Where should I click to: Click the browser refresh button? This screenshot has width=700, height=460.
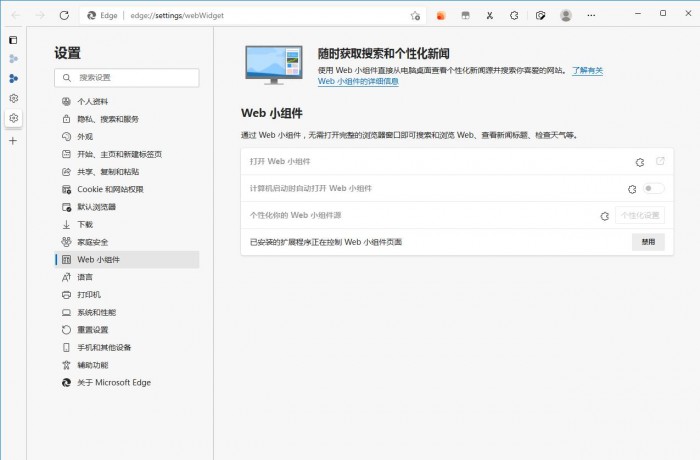(x=64, y=15)
